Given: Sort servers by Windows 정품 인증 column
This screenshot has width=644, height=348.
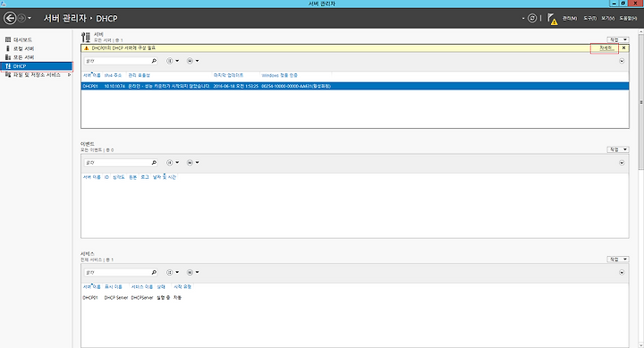Looking at the screenshot, I should (x=280, y=76).
